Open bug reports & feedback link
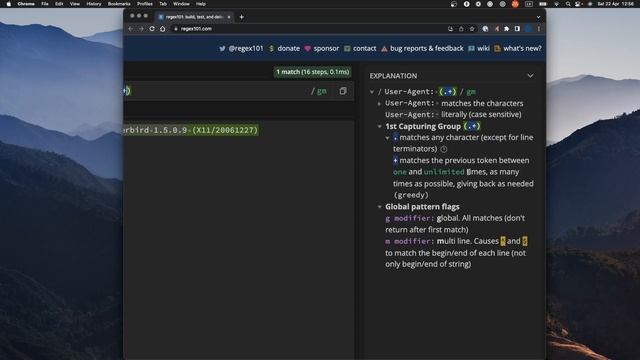 click(422, 48)
